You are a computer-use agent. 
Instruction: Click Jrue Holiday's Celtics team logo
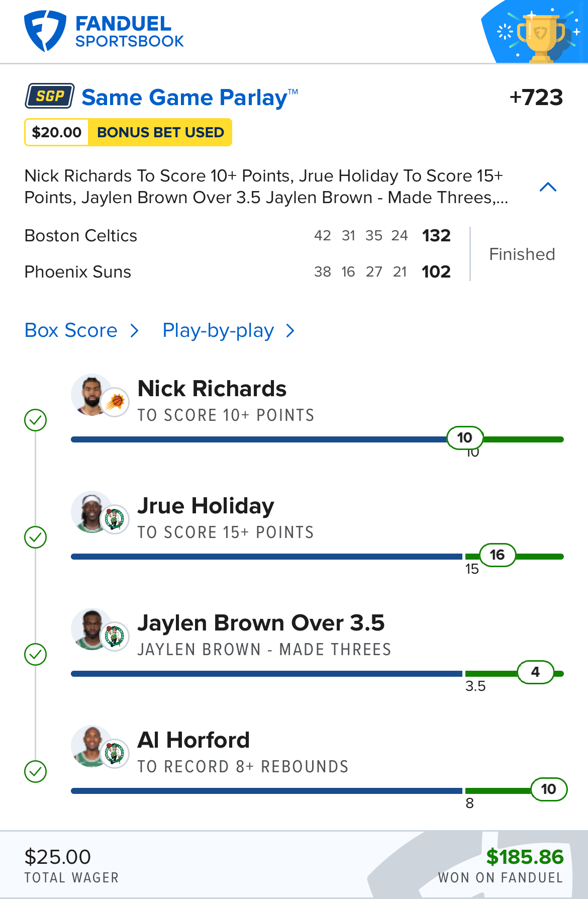115,519
